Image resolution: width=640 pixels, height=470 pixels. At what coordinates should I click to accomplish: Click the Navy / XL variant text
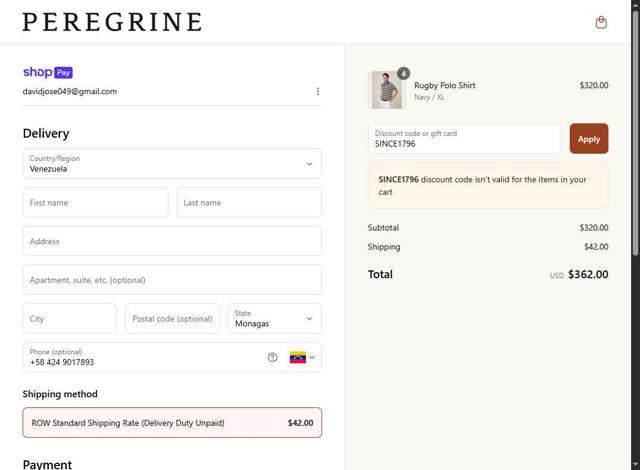click(x=429, y=97)
